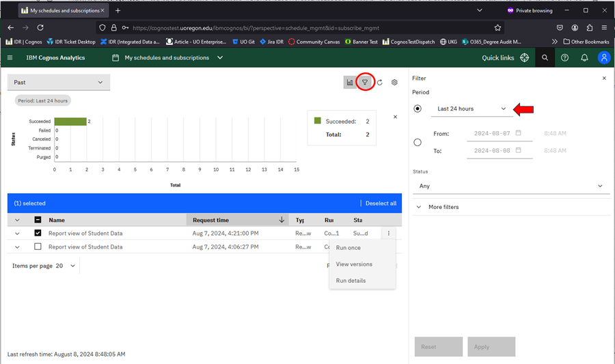Open the Status Any dropdown
This screenshot has height=364, width=615.
pos(511,186)
